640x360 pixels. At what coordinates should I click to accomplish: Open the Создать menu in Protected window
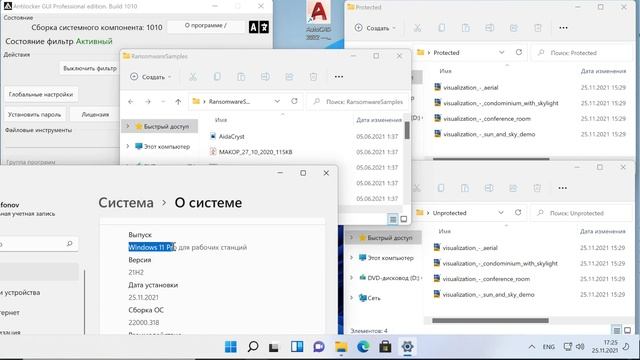click(375, 28)
